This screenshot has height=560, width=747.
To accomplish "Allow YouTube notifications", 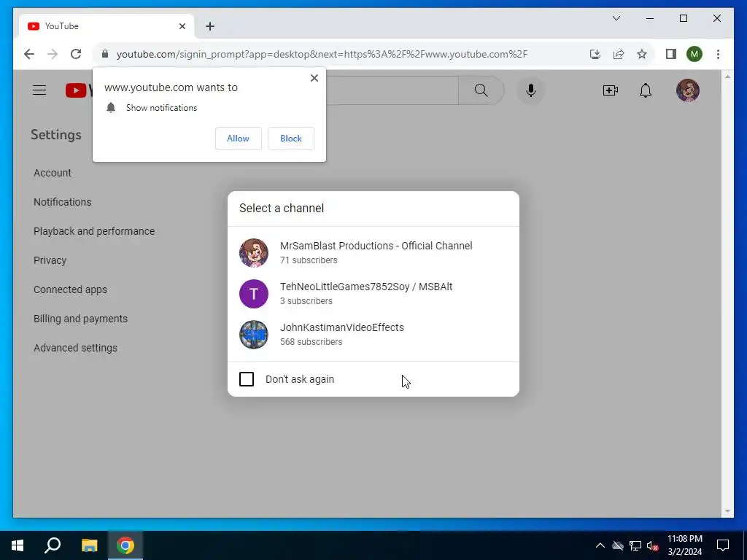I will (x=239, y=139).
